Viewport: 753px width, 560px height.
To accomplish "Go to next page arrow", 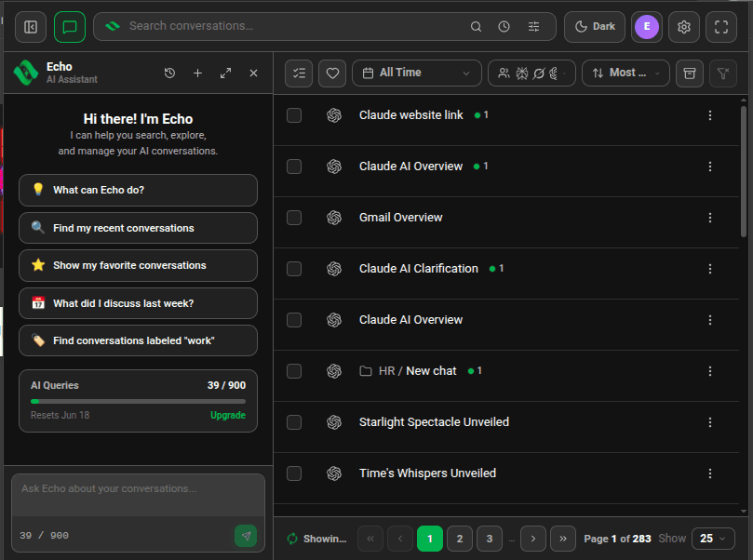I will click(x=533, y=539).
